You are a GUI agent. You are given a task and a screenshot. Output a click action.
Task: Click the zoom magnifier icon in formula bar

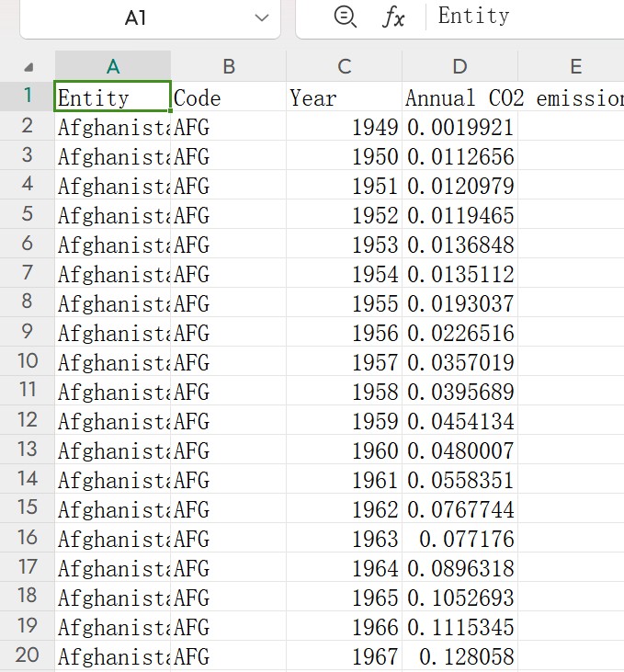coord(345,17)
